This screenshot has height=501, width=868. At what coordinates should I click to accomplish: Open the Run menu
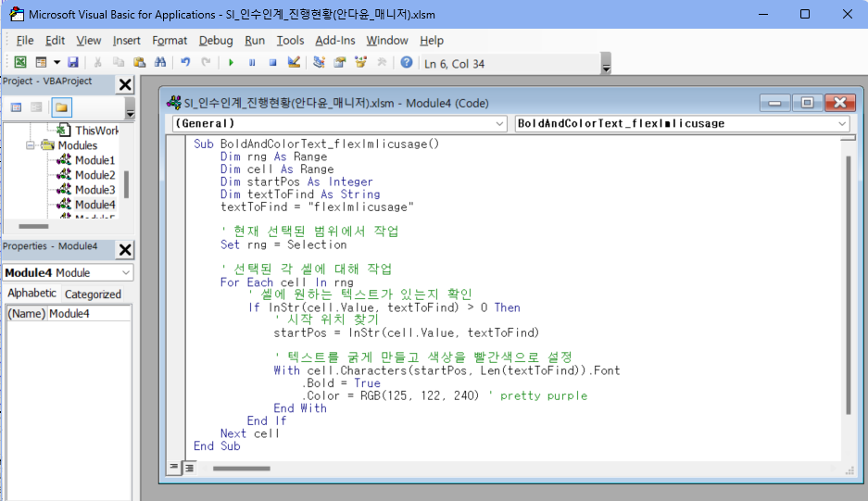[x=255, y=41]
